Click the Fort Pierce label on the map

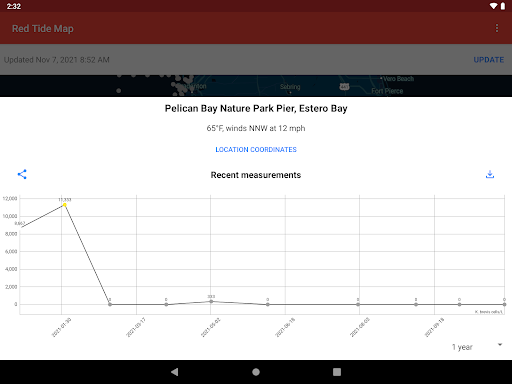387,91
